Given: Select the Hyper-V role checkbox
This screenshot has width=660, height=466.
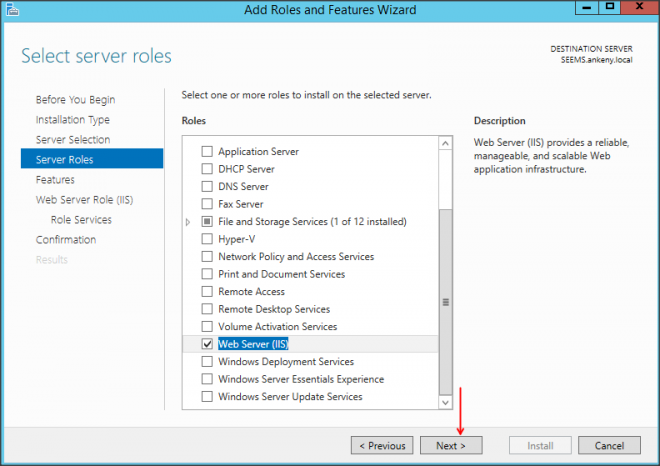Looking at the screenshot, I should click(x=208, y=239).
